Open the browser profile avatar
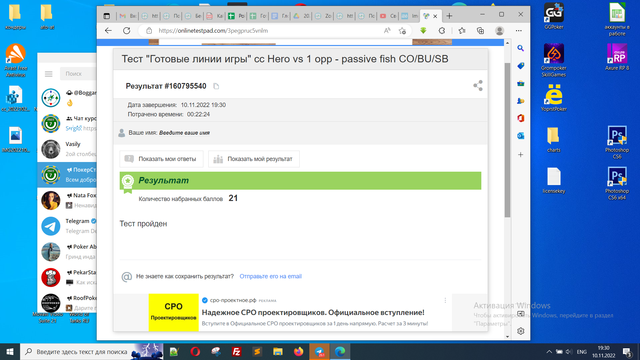The width and height of the screenshot is (640, 360). [x=500, y=31]
